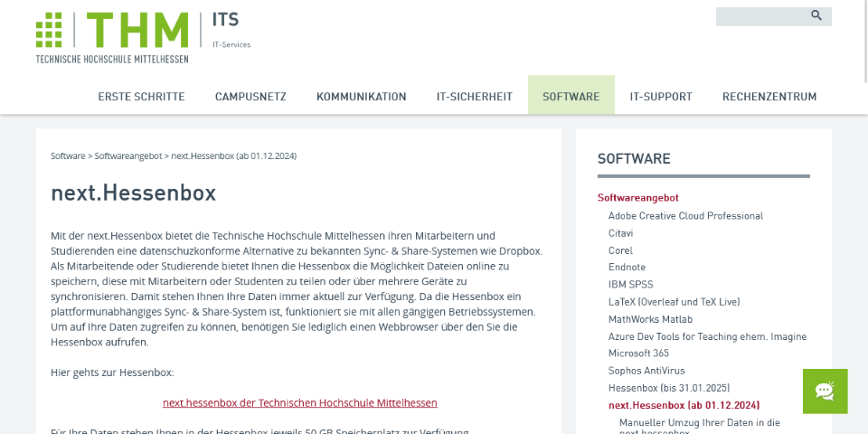Image resolution: width=868 pixels, height=434 pixels.
Task: Open the Erste Schritte menu
Action: tap(141, 97)
